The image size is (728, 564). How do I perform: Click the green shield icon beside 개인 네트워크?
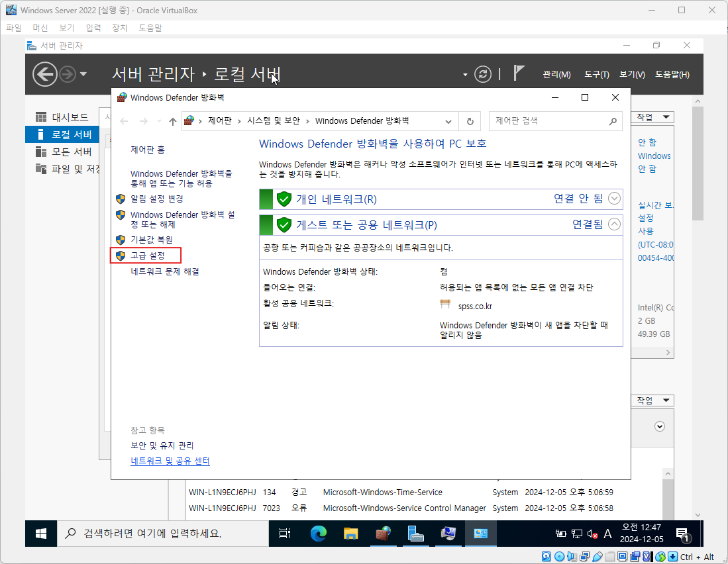click(284, 199)
